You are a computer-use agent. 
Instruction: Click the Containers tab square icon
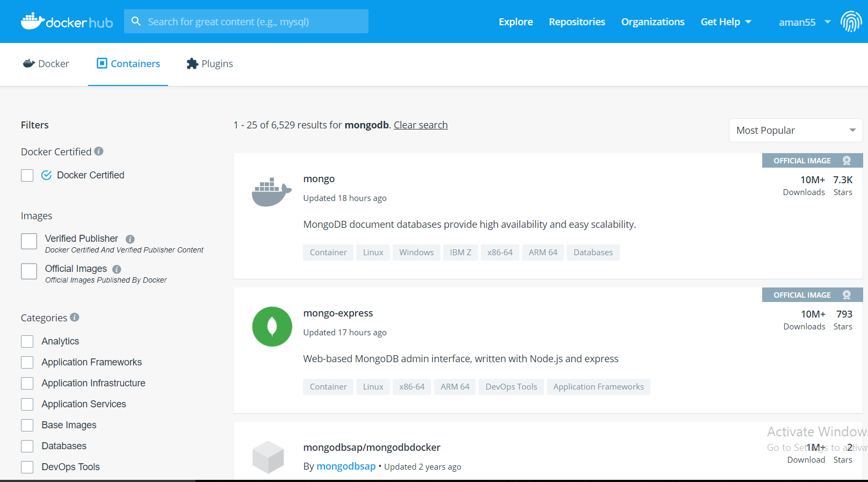coord(102,63)
